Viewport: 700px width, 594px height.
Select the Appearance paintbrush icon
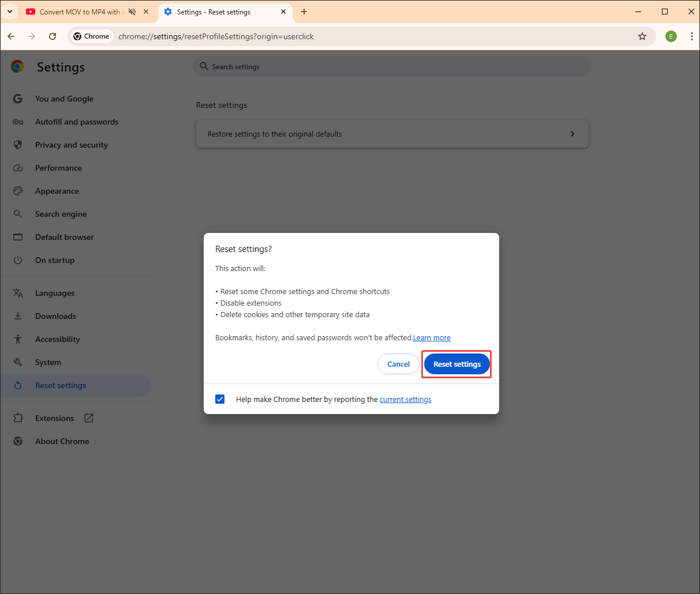pos(18,191)
